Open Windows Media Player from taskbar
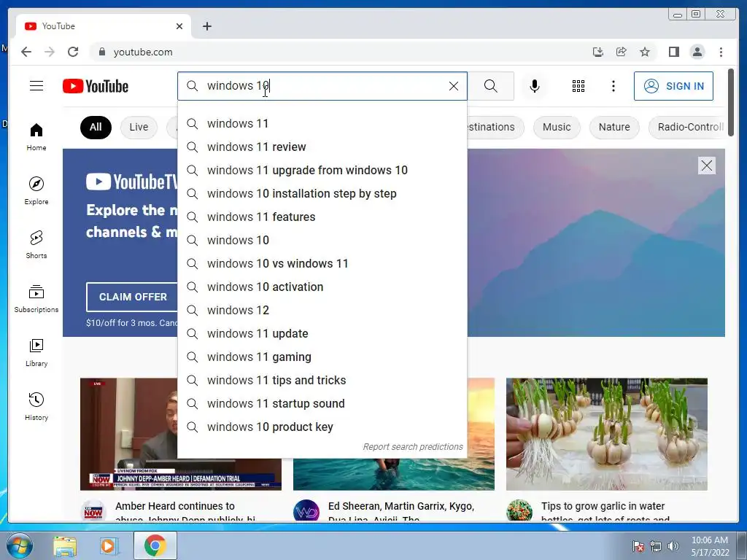747x560 pixels. 108,546
